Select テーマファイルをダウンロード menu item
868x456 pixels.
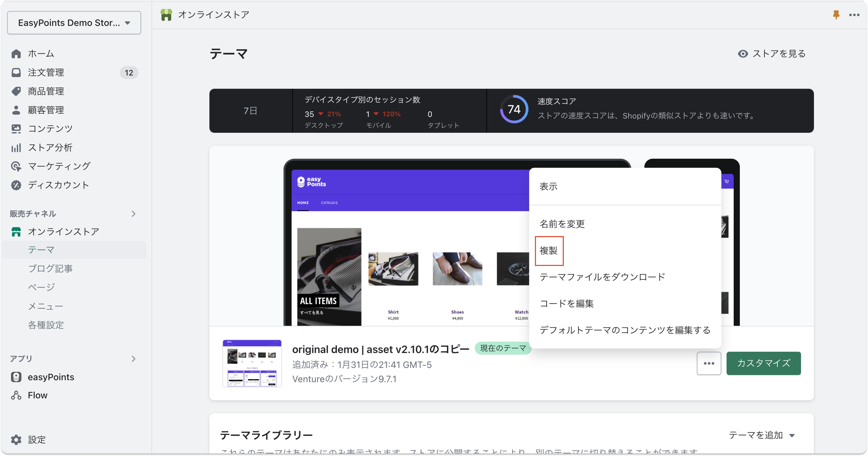click(625, 277)
